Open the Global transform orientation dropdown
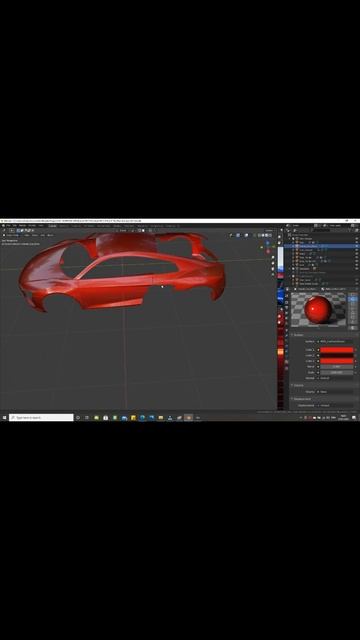Viewport: 360px width, 640px height. (122, 230)
